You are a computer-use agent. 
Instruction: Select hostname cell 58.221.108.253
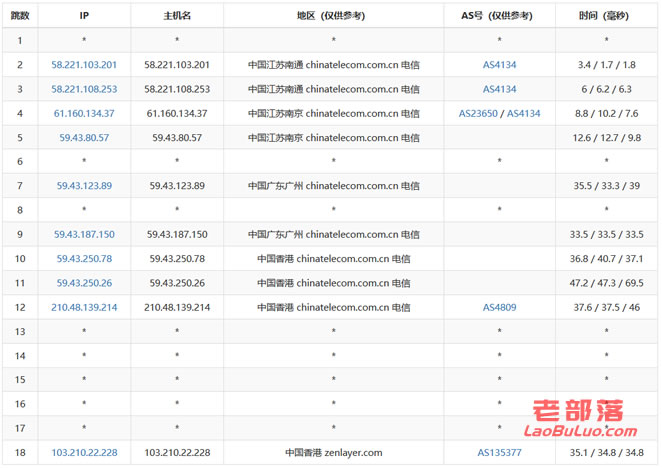(x=177, y=89)
